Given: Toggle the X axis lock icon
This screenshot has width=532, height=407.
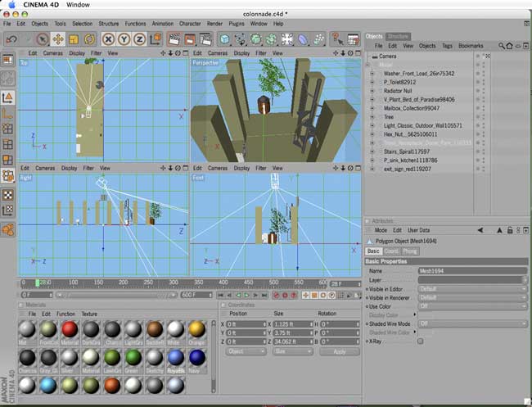Looking at the screenshot, I should point(108,38).
